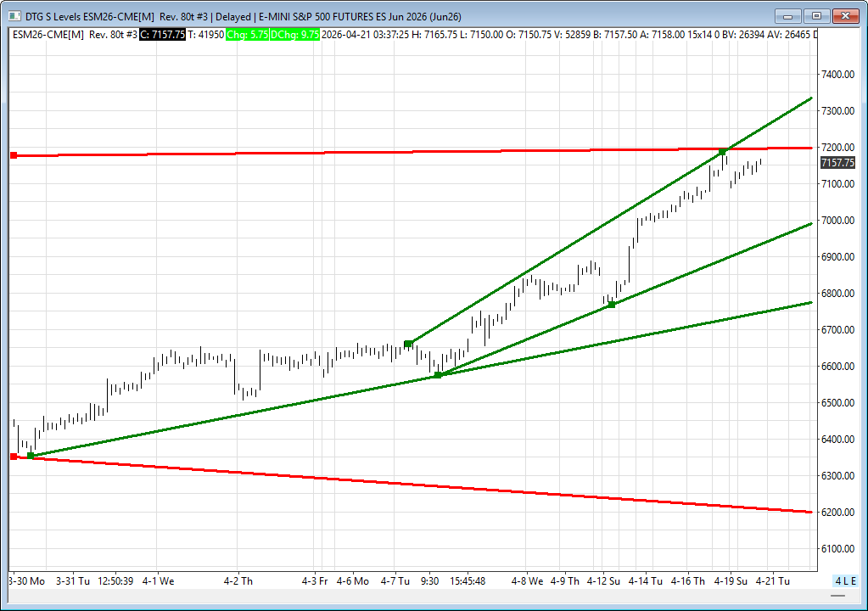Select green anchor at the 6575 swing low

coord(438,375)
